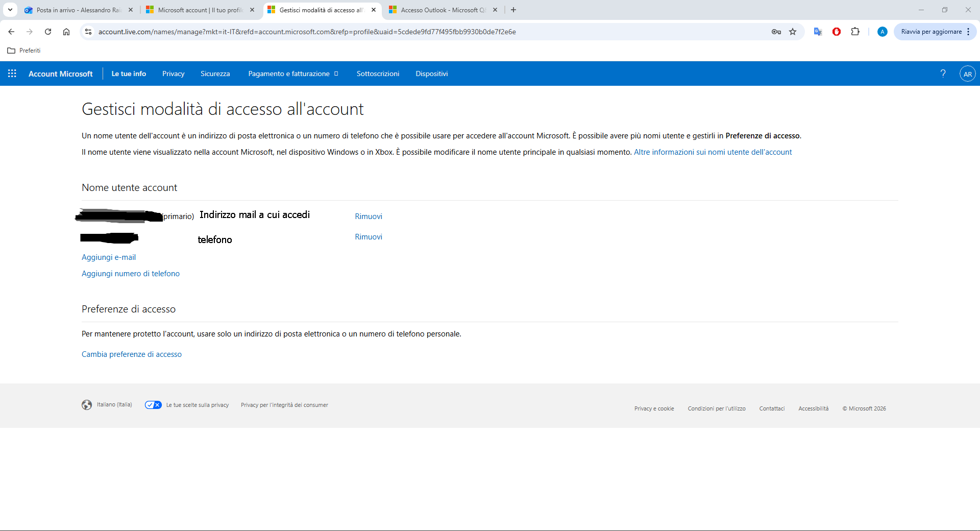Screen dimensions: 980x531
Task: Click the Account Microsoft home link
Action: [x=61, y=74]
